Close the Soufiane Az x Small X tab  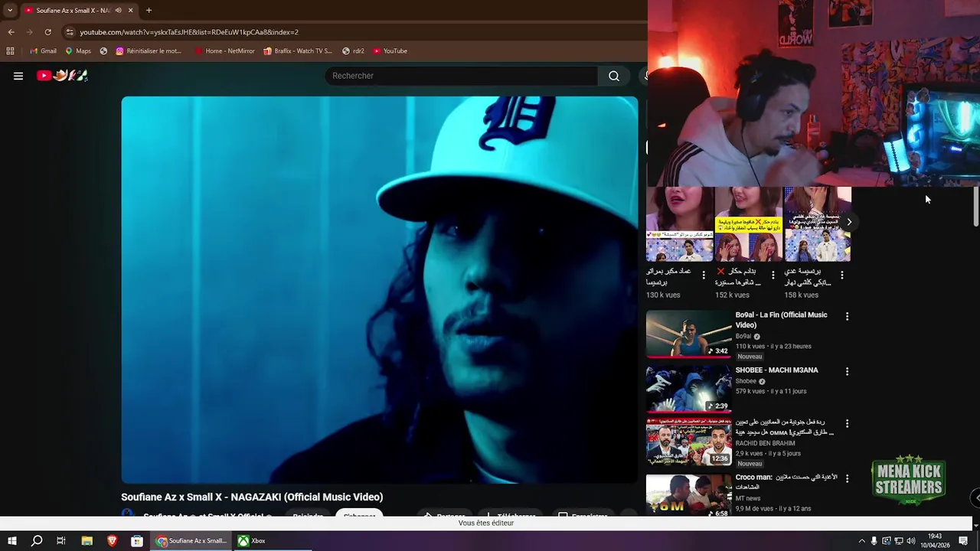(130, 10)
